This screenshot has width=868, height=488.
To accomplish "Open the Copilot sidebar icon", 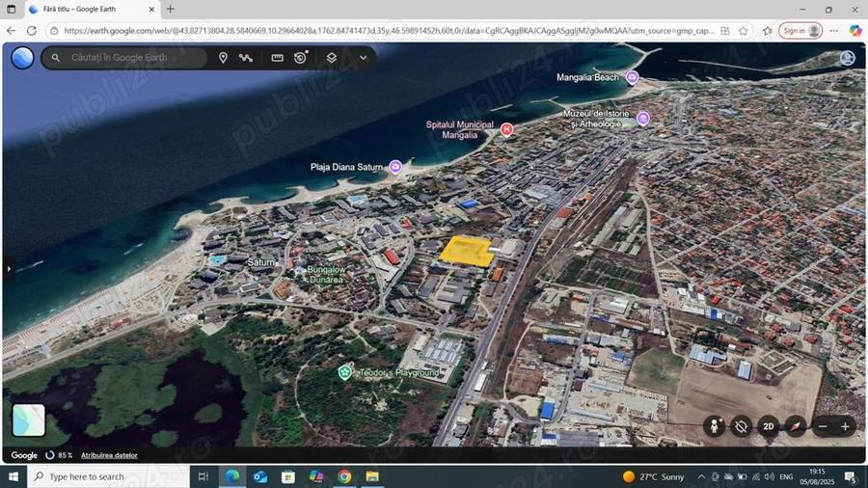I will tap(855, 31).
